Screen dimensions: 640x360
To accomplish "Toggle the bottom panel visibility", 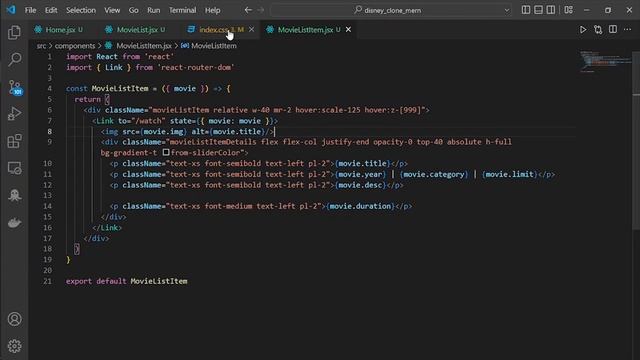I will 538,10.
